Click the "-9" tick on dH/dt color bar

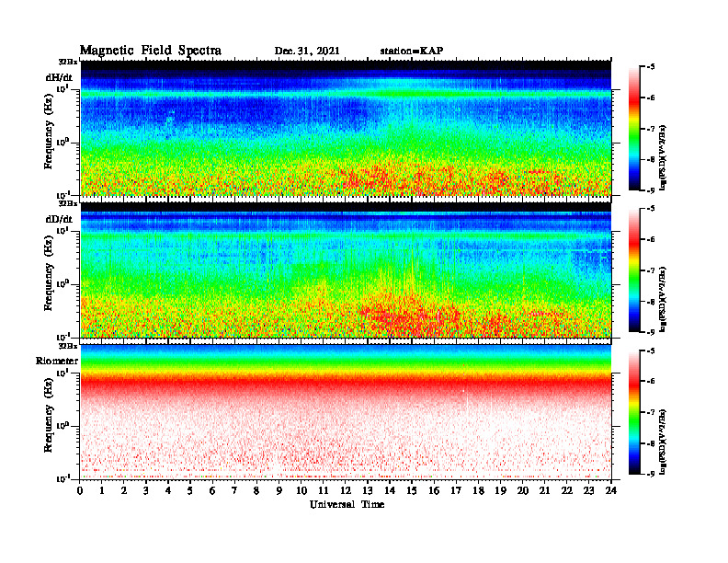point(651,190)
